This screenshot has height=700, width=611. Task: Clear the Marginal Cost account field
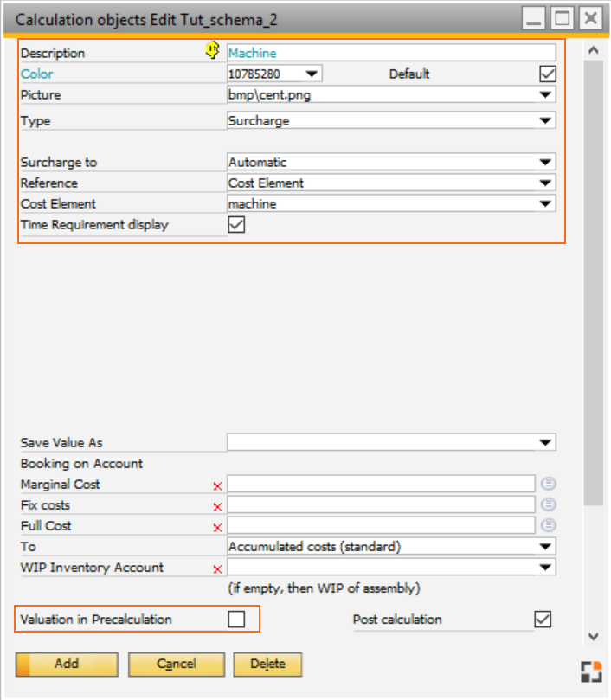click(x=217, y=484)
